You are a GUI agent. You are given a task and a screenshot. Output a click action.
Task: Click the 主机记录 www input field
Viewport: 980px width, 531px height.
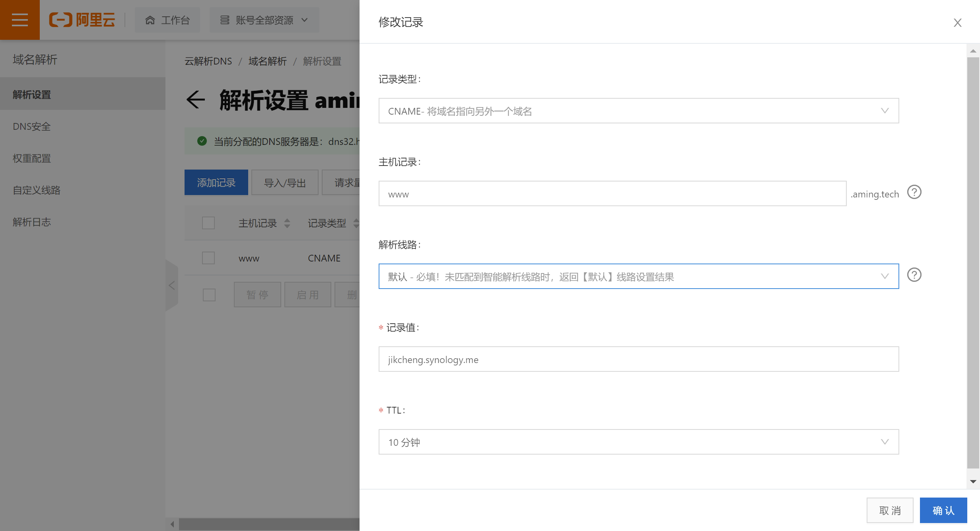tap(612, 193)
